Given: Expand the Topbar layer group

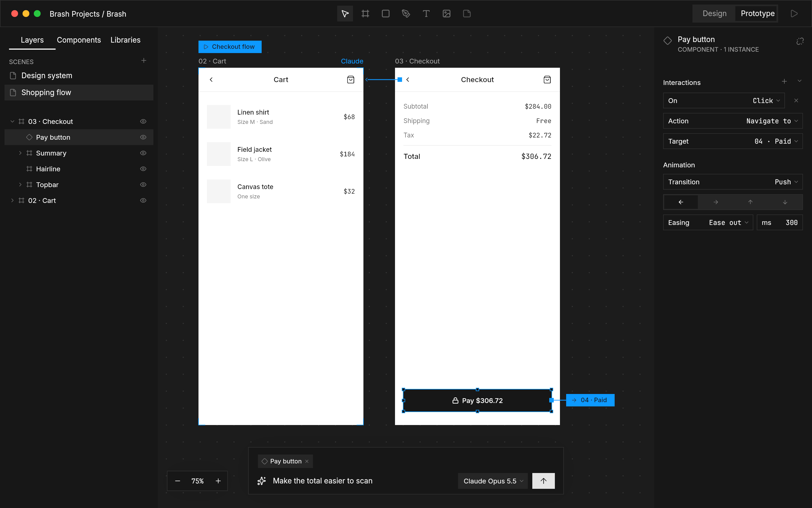Looking at the screenshot, I should 20,185.
